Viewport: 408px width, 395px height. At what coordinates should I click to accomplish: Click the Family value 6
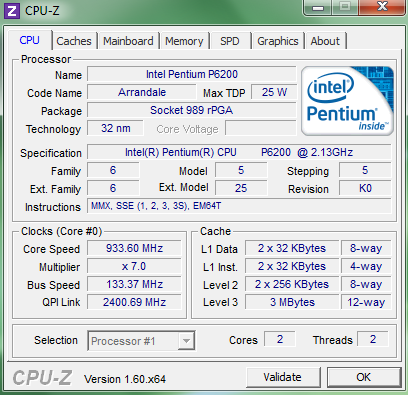113,170
